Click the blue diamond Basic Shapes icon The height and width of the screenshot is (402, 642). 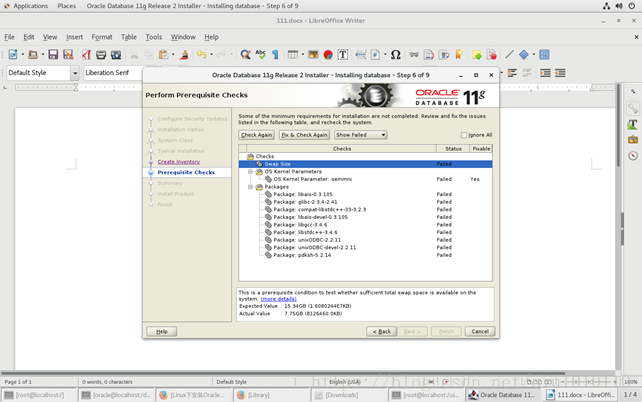524,54
